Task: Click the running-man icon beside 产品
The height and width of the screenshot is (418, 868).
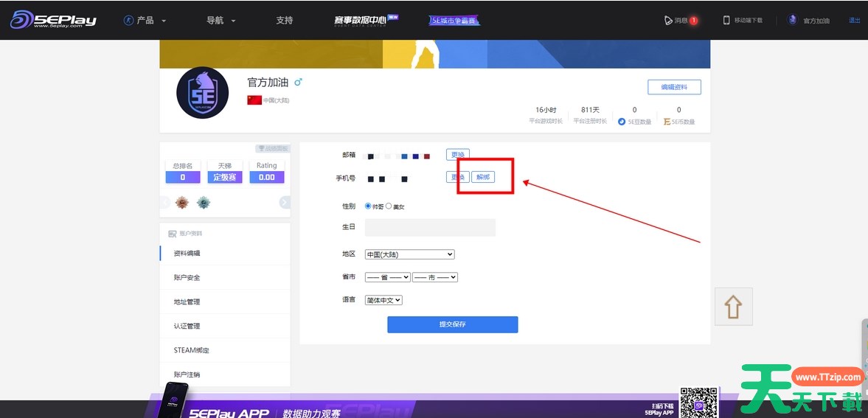Action: [129, 21]
